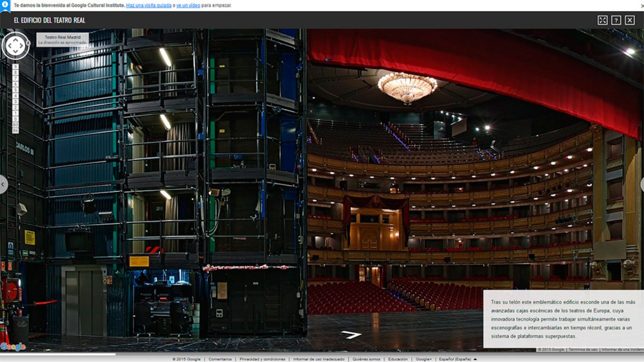
Task: Click the up arrow on the navigation compass
Action: [x=16, y=40]
